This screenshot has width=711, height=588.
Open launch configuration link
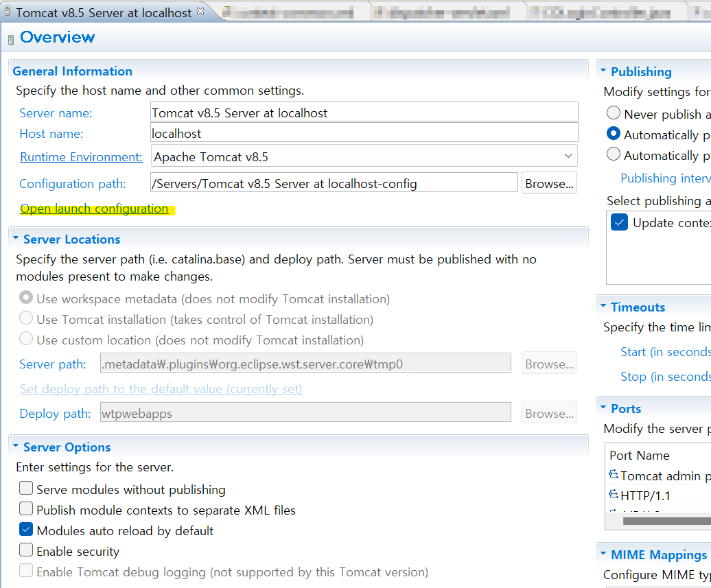[x=94, y=209]
